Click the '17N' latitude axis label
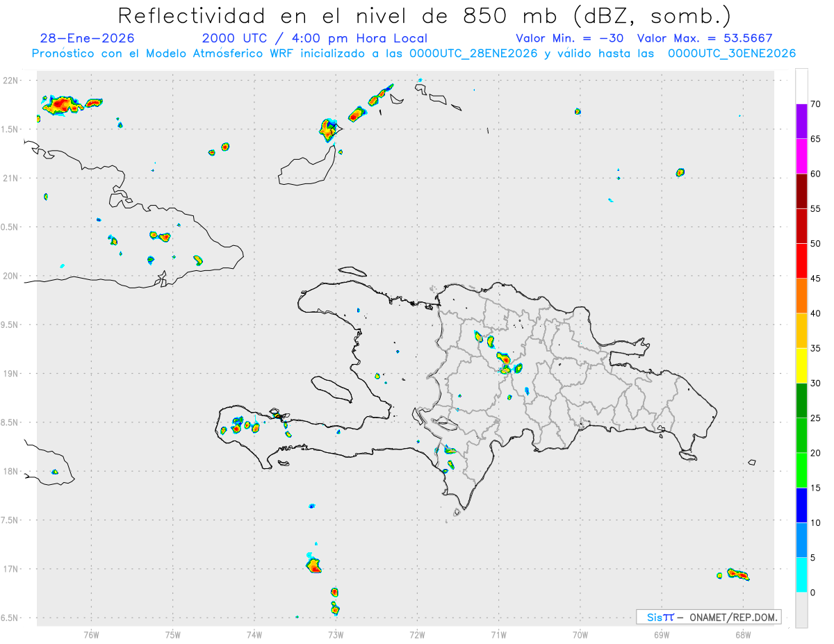The width and height of the screenshot is (834, 644). [12, 569]
